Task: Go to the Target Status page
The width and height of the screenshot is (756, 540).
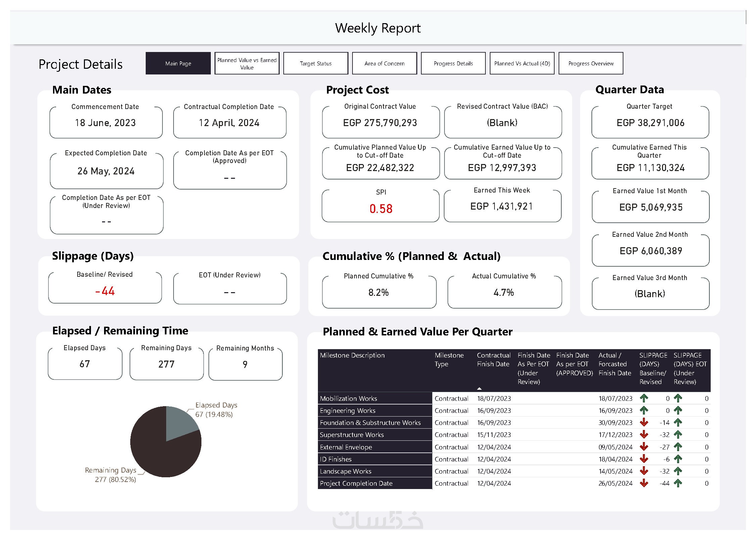Action: pos(316,63)
